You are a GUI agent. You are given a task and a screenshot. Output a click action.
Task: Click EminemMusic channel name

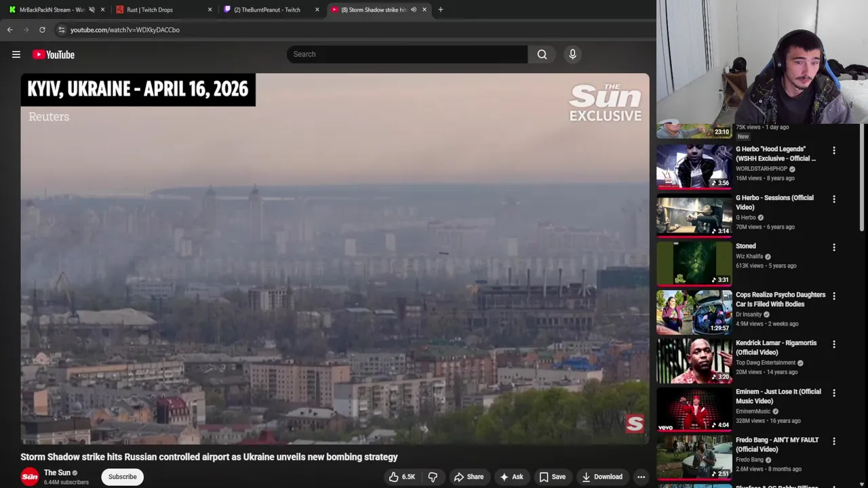click(x=753, y=411)
